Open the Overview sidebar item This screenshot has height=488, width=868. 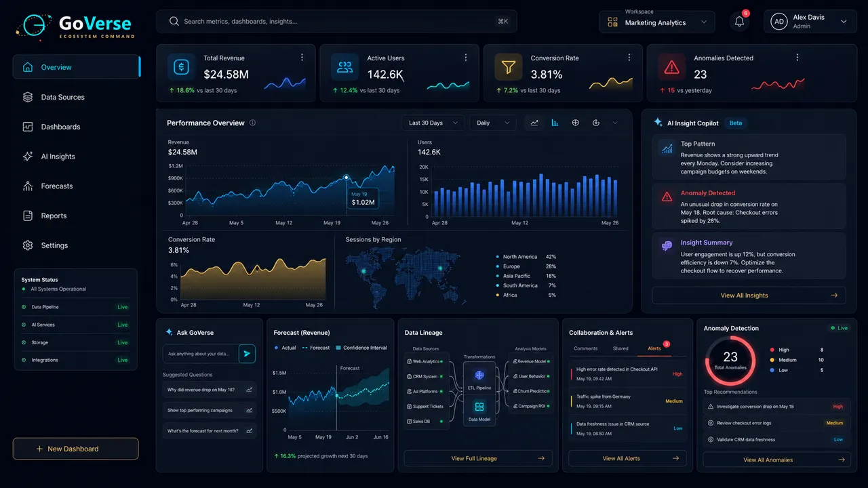click(x=77, y=67)
